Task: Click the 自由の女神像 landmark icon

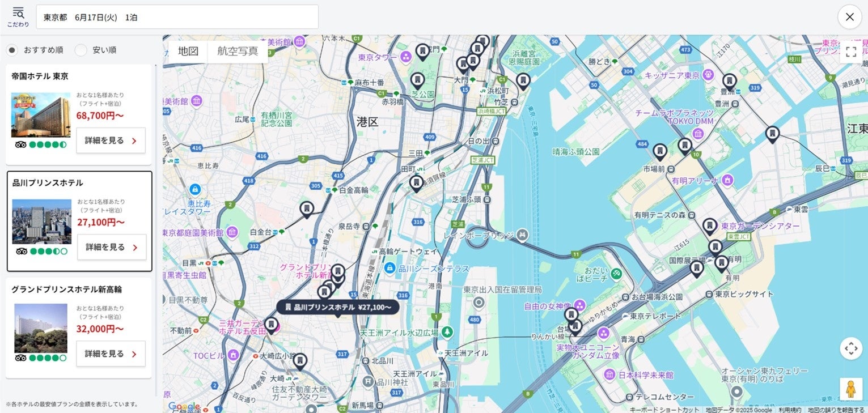Action: [579, 305]
